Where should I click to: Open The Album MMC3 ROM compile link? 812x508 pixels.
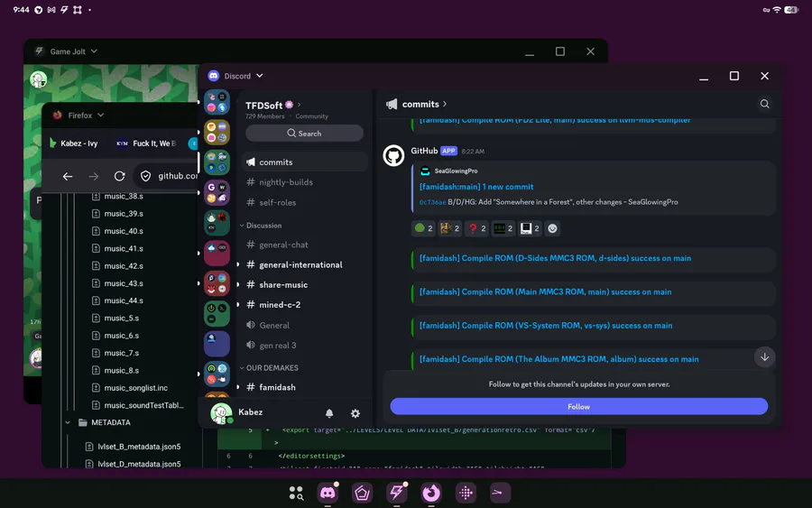pyautogui.click(x=558, y=359)
